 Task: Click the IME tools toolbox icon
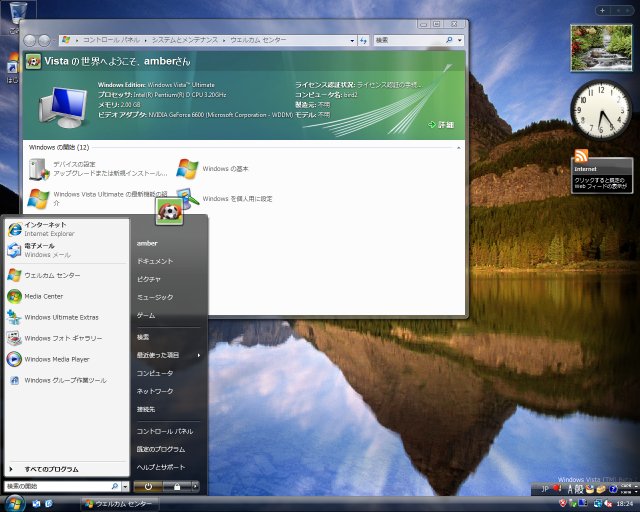(x=601, y=489)
